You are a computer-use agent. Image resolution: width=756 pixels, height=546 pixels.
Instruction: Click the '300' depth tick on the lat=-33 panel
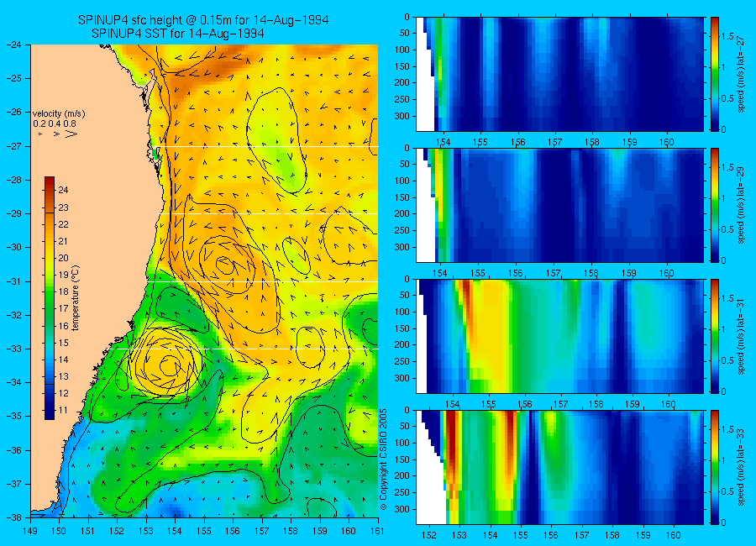coord(402,509)
